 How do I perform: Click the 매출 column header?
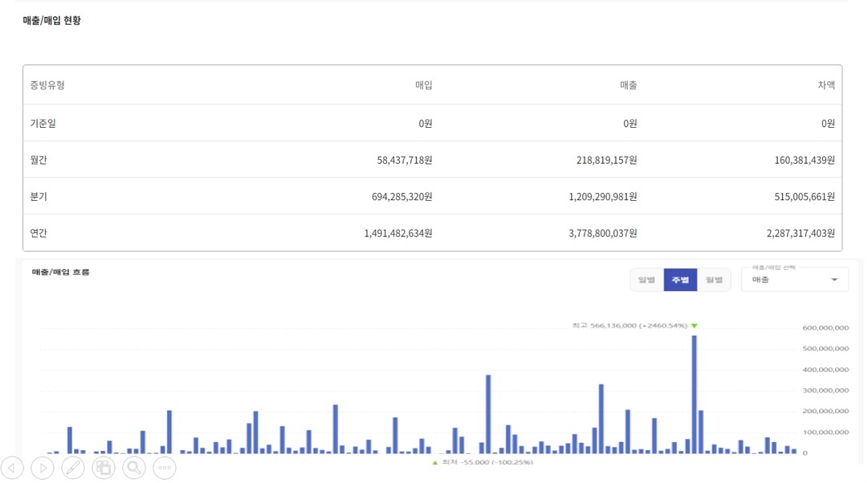628,85
